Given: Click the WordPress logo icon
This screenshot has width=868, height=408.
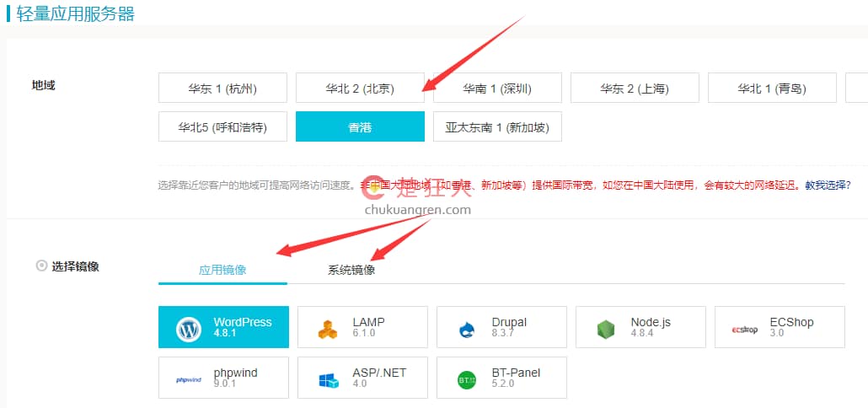Looking at the screenshot, I should click(189, 330).
